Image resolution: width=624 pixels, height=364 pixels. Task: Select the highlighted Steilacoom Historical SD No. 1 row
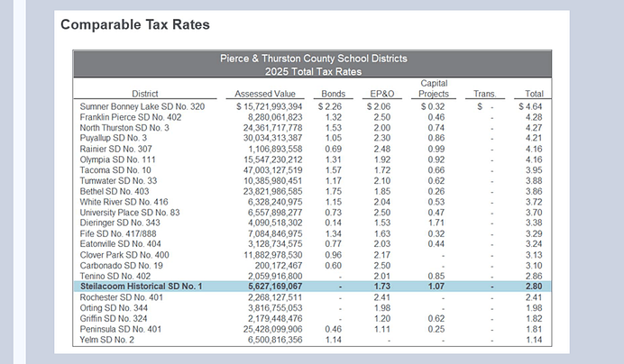pos(313,286)
